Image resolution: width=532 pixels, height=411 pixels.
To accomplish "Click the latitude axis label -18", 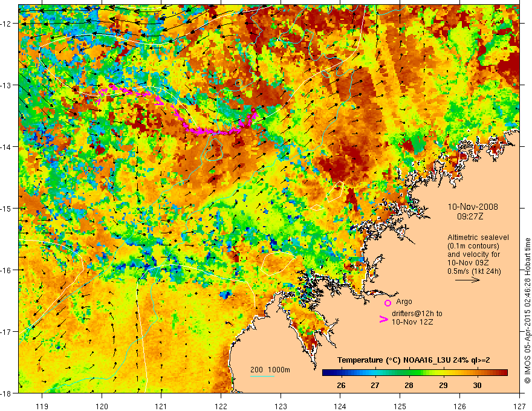I will 6,393.
